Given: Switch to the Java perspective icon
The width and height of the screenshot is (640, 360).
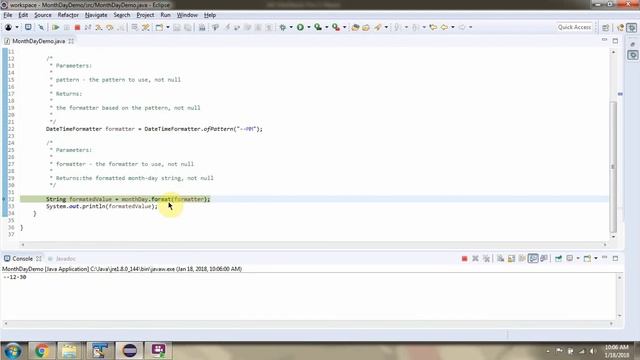Looking at the screenshot, I should click(x=620, y=27).
